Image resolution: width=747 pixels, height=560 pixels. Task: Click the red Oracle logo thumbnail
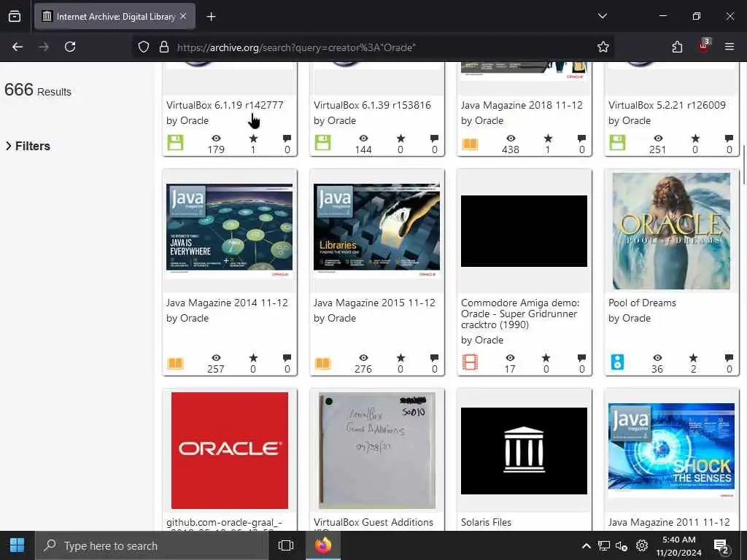point(229,451)
